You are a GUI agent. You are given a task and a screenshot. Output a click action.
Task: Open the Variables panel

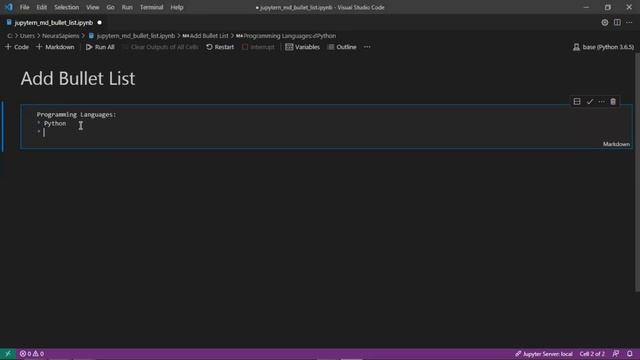(302, 47)
